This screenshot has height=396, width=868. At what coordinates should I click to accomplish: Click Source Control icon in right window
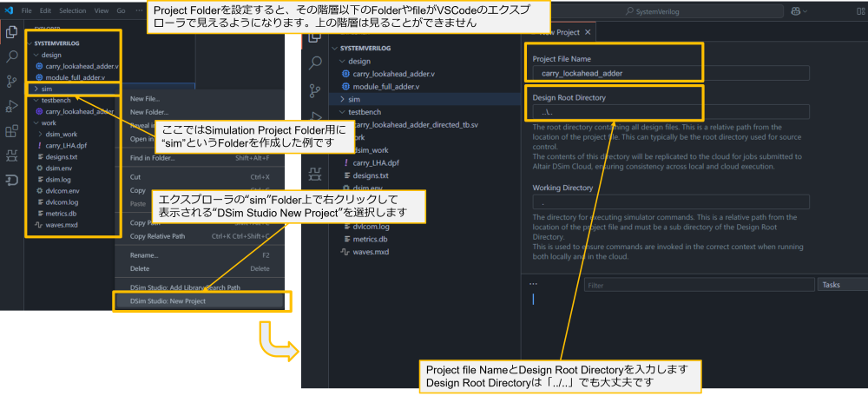[x=315, y=90]
